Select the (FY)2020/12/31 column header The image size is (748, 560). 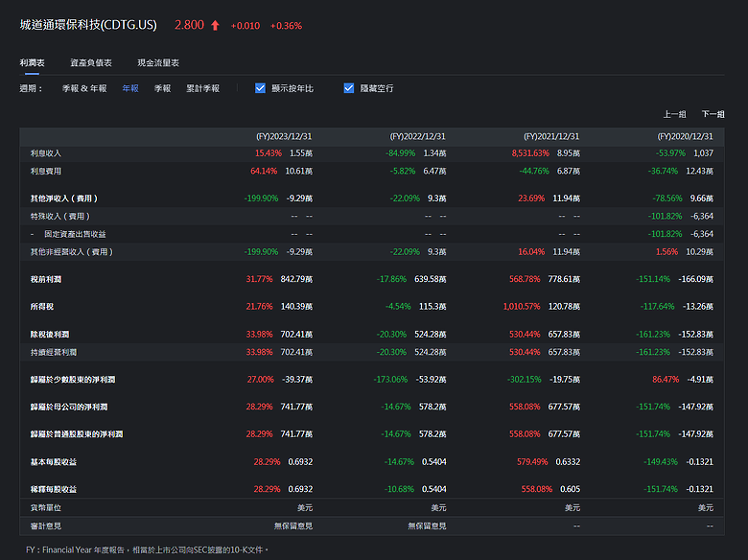[685, 136]
